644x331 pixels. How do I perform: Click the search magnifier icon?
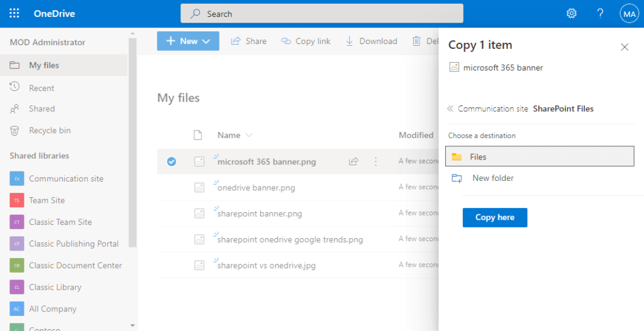195,14
